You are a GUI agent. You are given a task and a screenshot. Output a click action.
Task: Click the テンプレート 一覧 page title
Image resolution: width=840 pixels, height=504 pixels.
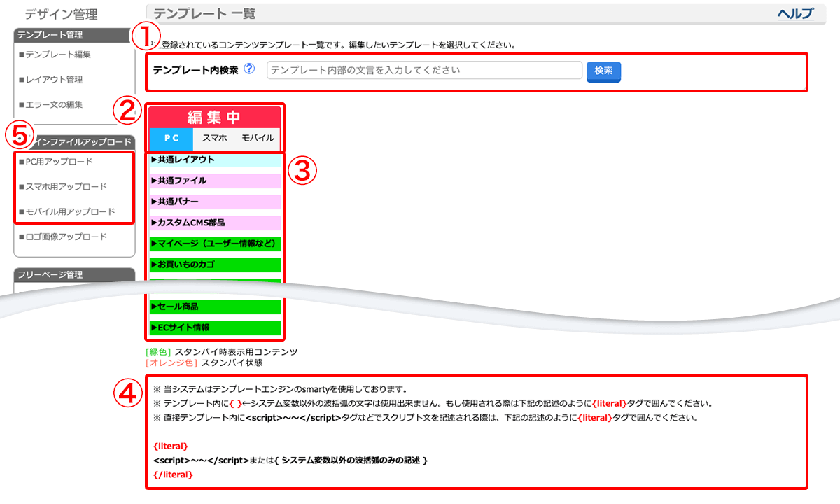coord(204,13)
